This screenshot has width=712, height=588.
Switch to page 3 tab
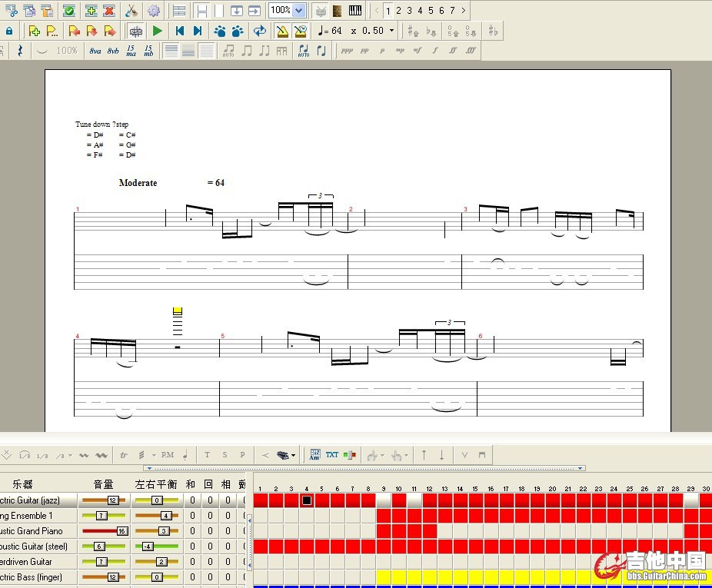pyautogui.click(x=409, y=11)
